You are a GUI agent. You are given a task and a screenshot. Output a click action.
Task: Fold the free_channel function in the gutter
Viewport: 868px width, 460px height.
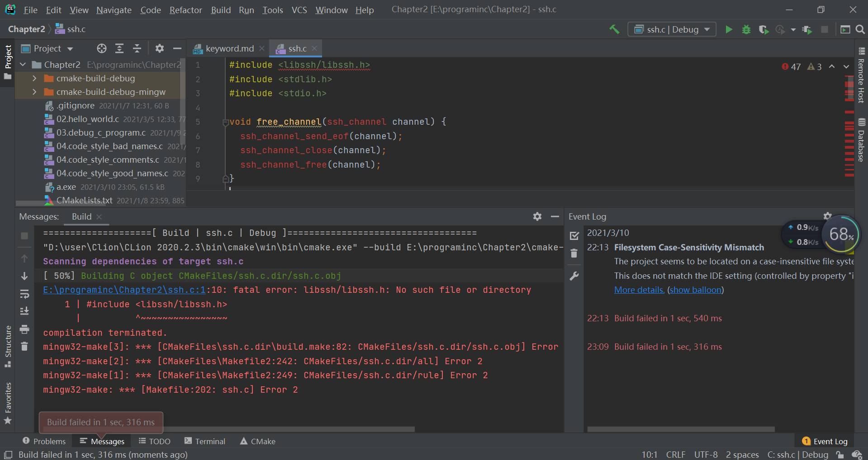click(x=225, y=122)
